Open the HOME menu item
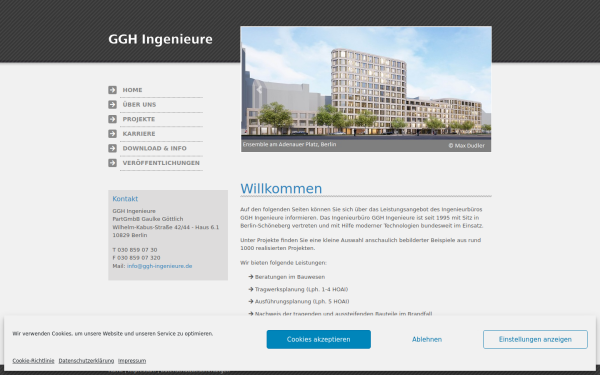The width and height of the screenshot is (600, 375). pyautogui.click(x=132, y=90)
